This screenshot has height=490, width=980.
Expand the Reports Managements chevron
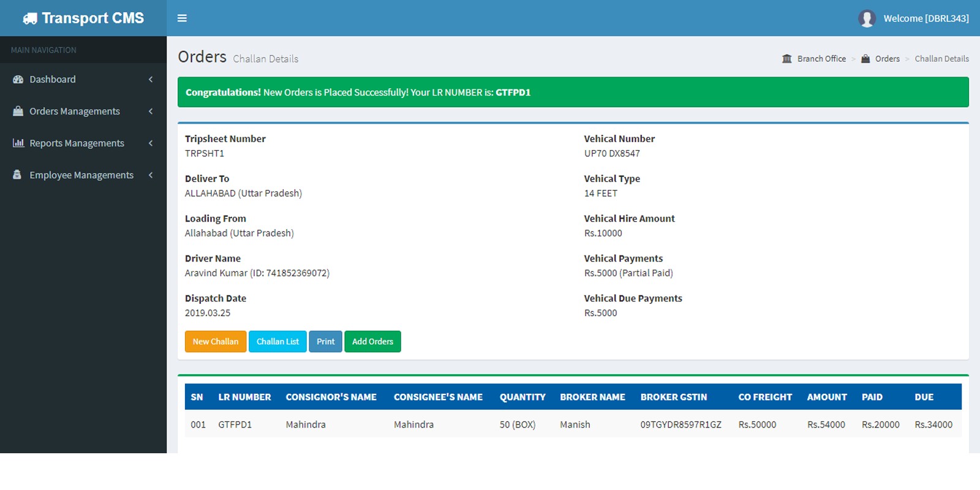[x=151, y=143]
